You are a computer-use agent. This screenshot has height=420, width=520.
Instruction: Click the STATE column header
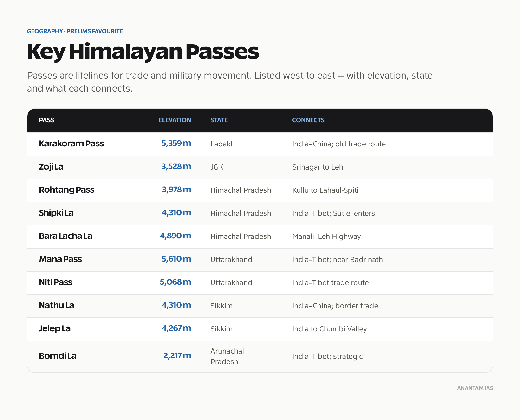(x=219, y=120)
